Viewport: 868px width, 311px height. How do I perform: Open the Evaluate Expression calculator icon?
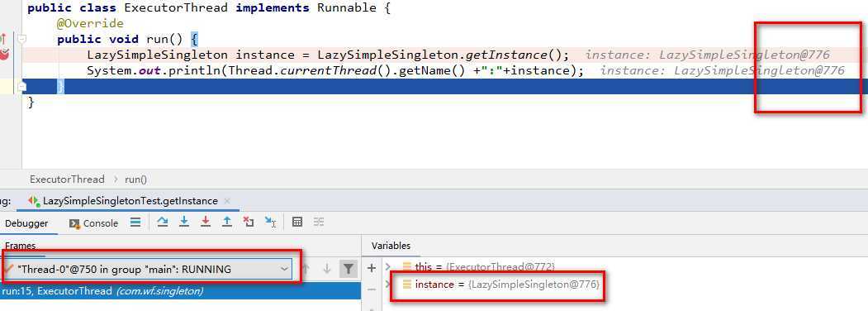pos(297,222)
